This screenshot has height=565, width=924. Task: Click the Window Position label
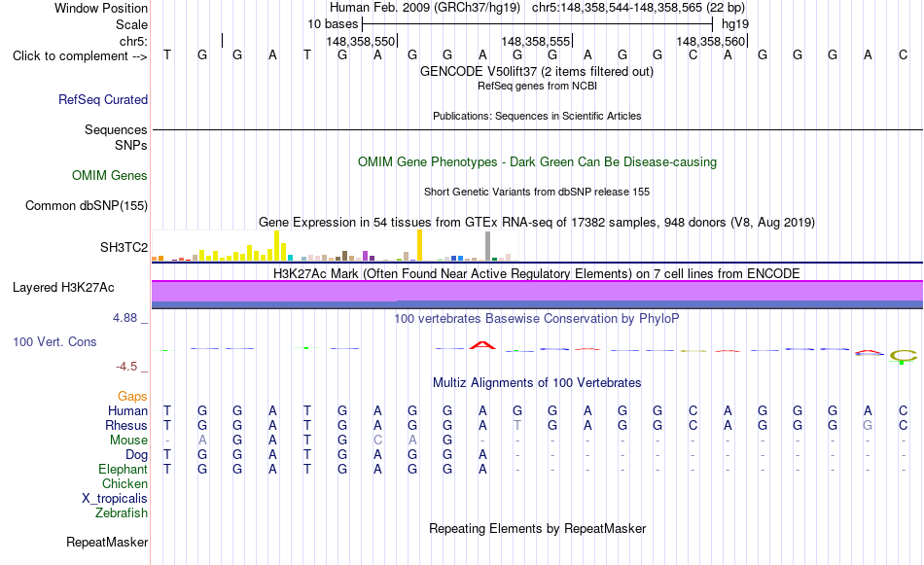[101, 8]
